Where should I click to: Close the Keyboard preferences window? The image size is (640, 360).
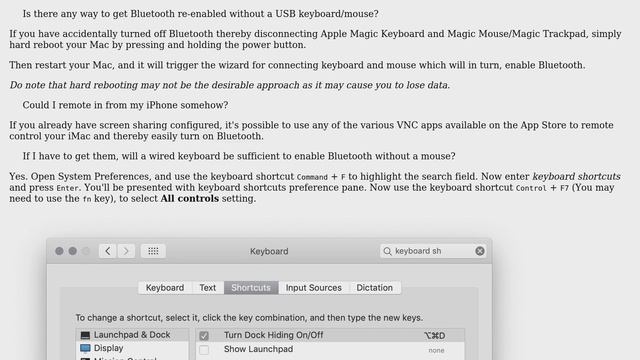(59, 251)
